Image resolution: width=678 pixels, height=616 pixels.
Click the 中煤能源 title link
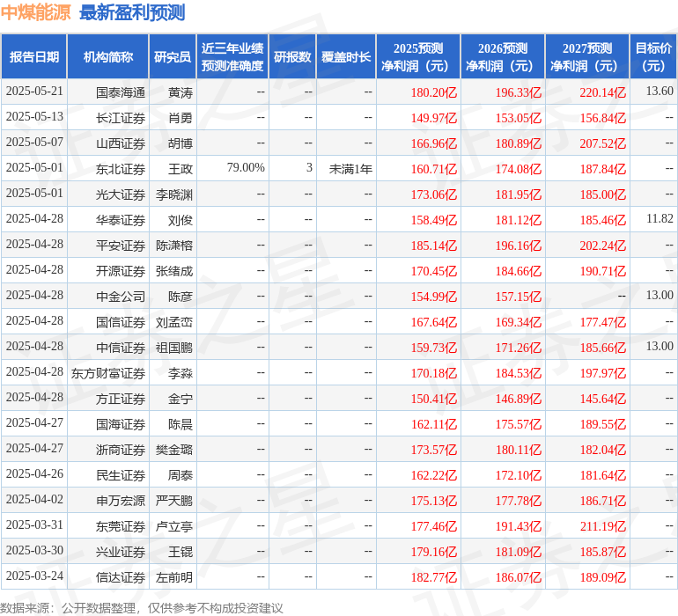tap(37, 12)
